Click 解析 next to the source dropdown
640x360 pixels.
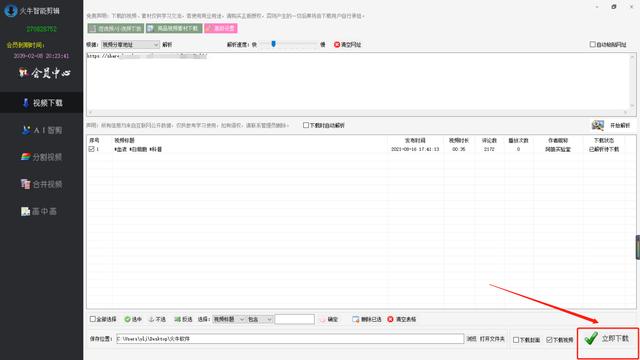167,44
